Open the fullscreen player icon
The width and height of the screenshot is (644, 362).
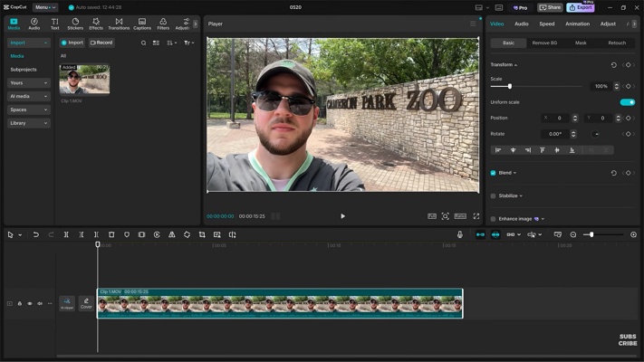pos(476,216)
